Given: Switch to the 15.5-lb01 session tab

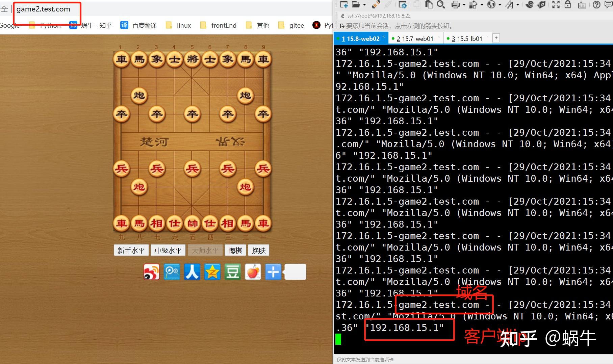Looking at the screenshot, I should [x=467, y=38].
